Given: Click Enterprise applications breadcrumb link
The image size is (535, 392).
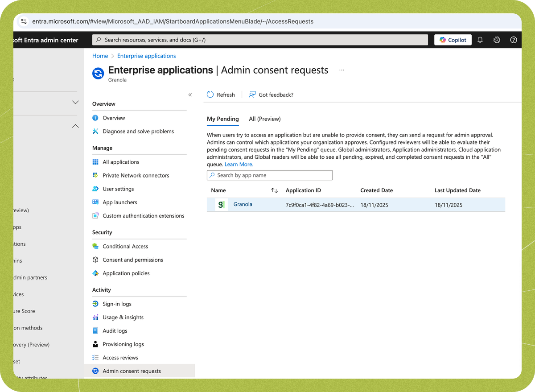Looking at the screenshot, I should [x=146, y=56].
